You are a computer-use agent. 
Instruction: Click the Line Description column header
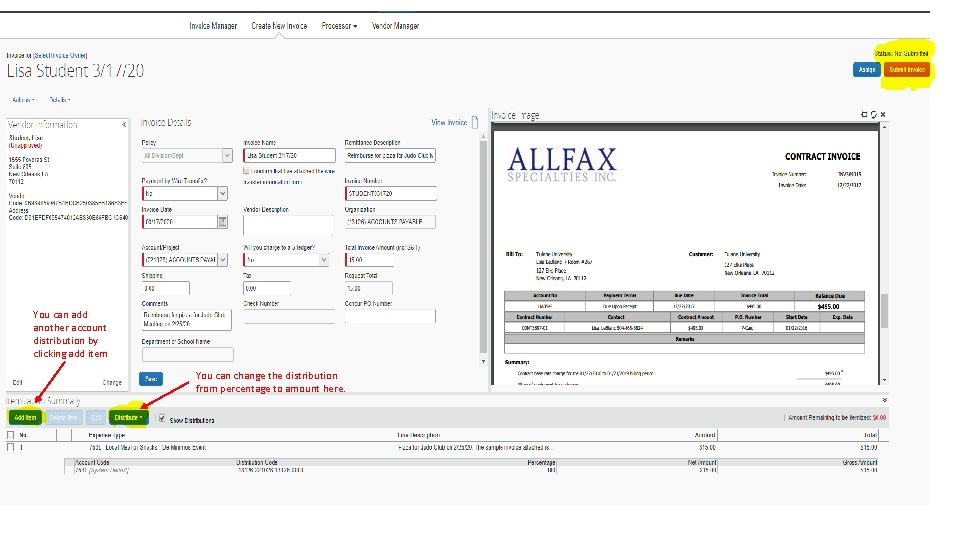tap(419, 435)
